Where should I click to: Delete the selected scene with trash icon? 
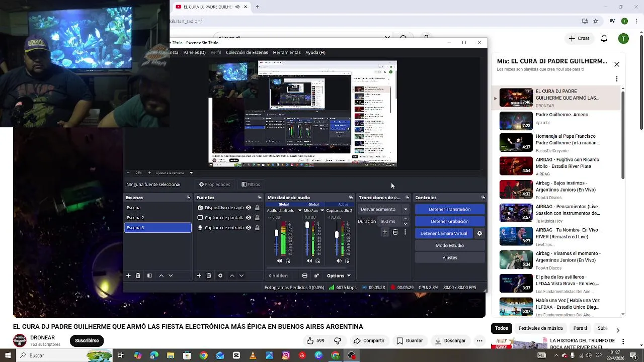[x=138, y=276]
